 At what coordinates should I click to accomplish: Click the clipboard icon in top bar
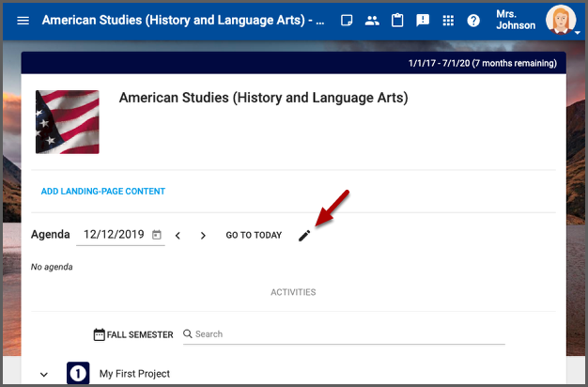coord(397,21)
